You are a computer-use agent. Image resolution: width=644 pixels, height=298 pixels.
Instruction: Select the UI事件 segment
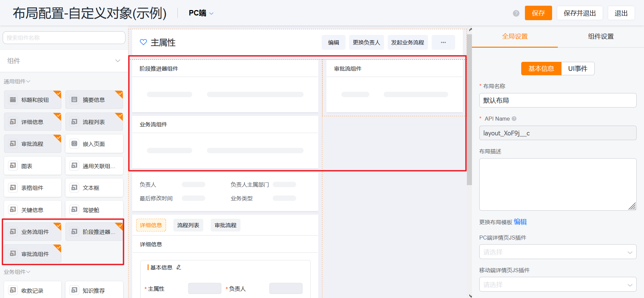[x=578, y=69]
